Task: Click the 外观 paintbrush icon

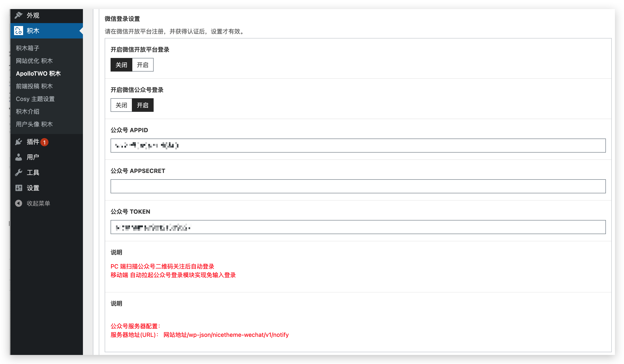Action: (x=19, y=15)
